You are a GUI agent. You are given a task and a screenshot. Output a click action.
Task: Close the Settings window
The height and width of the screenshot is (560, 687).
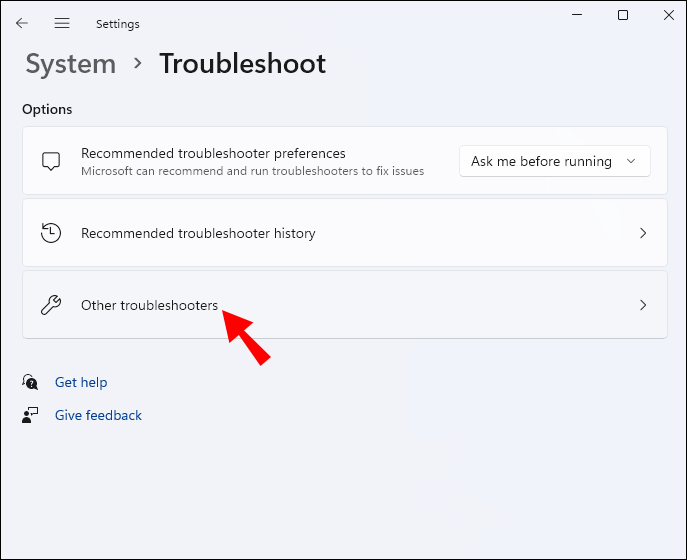point(668,15)
